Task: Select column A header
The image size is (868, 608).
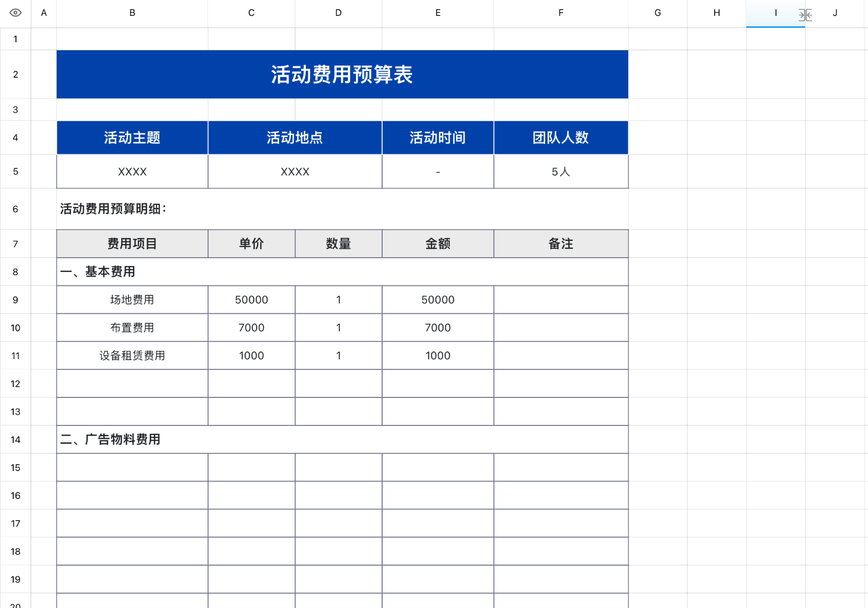Action: (x=44, y=13)
